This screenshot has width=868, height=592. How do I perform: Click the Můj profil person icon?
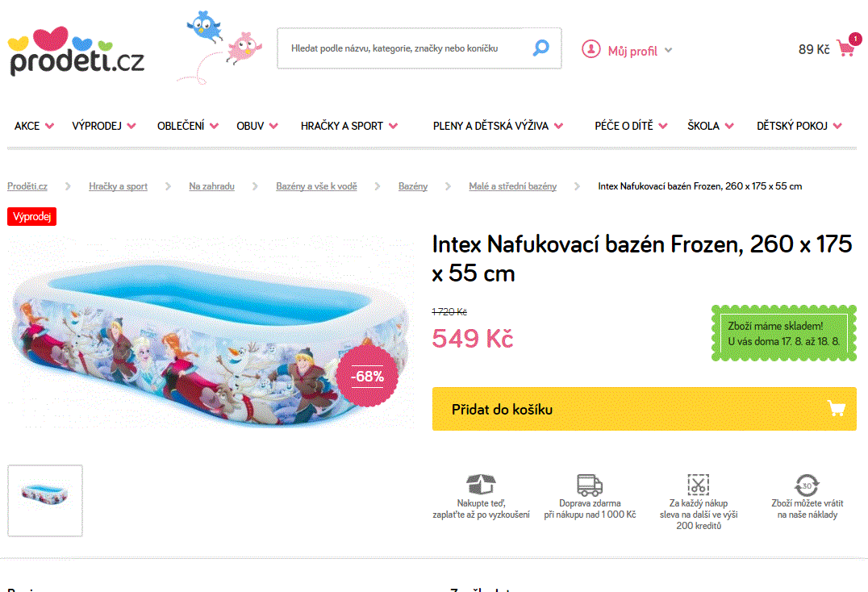(x=590, y=49)
